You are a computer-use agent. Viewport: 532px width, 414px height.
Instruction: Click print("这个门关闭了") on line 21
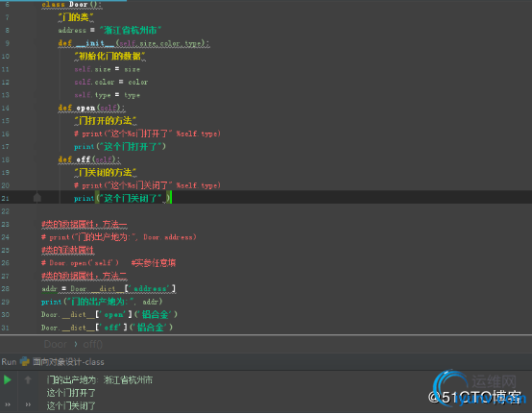click(122, 198)
